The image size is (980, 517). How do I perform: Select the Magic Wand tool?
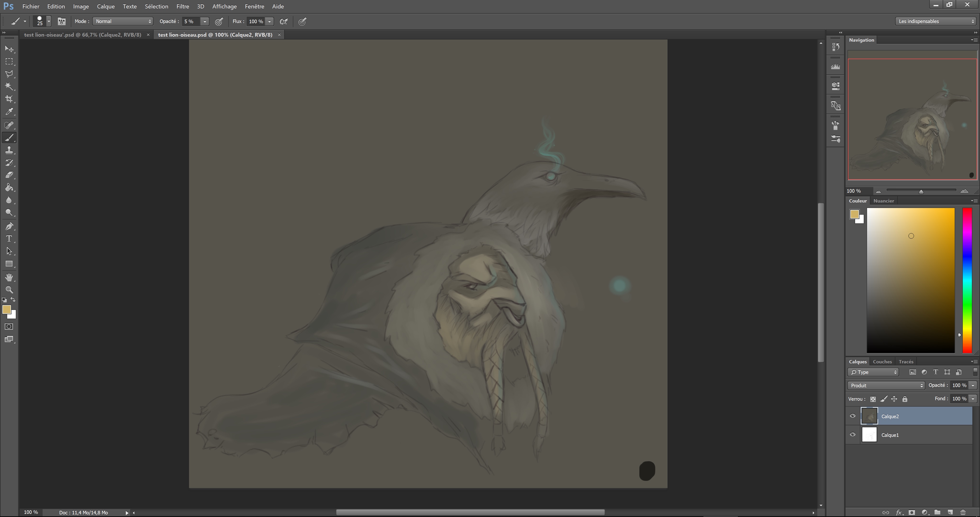tap(9, 86)
